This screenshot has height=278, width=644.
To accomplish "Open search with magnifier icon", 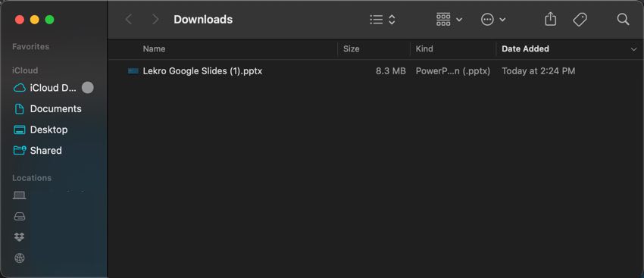I will (x=623, y=19).
